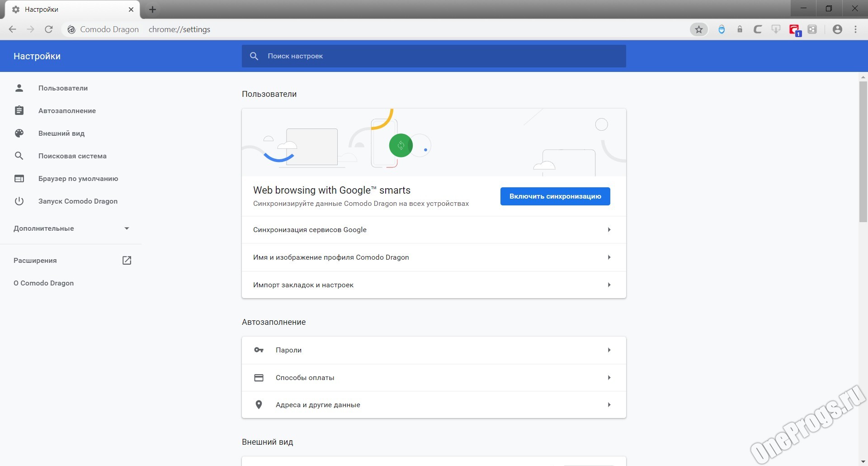Click the palette icon beside Внешний вид
This screenshot has width=868, height=466.
19,133
